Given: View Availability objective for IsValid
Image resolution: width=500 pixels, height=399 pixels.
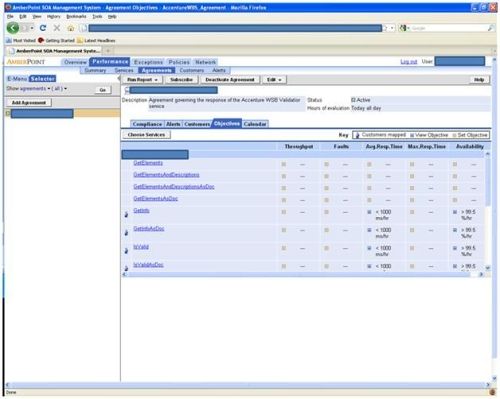Looking at the screenshot, I should pyautogui.click(x=455, y=248).
